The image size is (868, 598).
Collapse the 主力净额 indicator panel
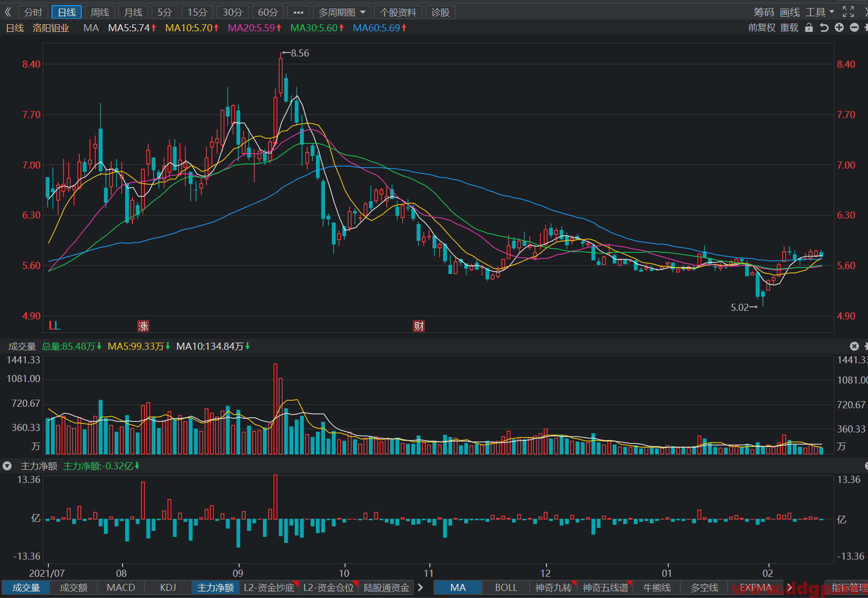7,466
